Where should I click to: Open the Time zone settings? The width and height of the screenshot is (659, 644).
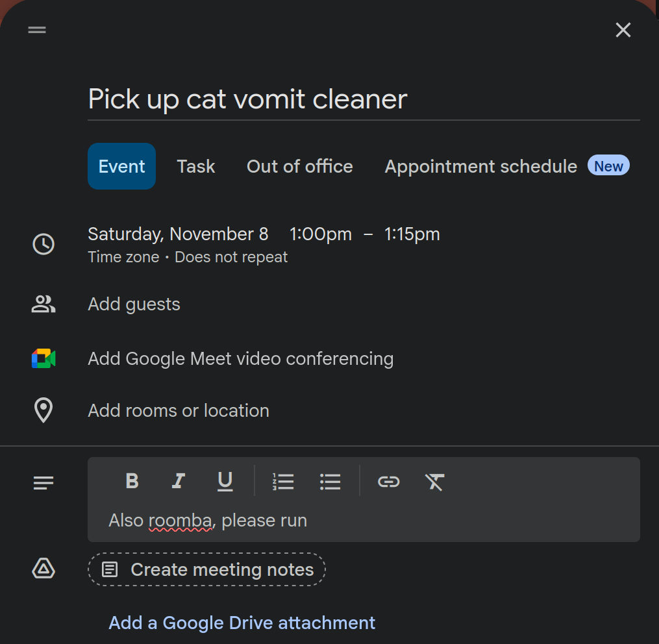pos(123,257)
